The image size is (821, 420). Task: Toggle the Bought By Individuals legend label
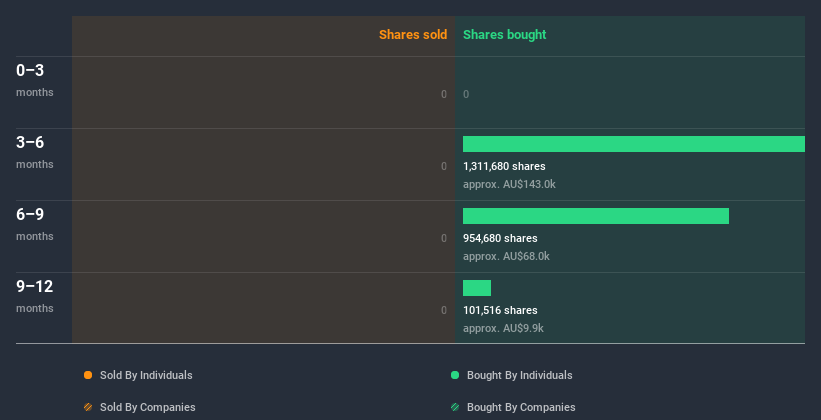519,375
